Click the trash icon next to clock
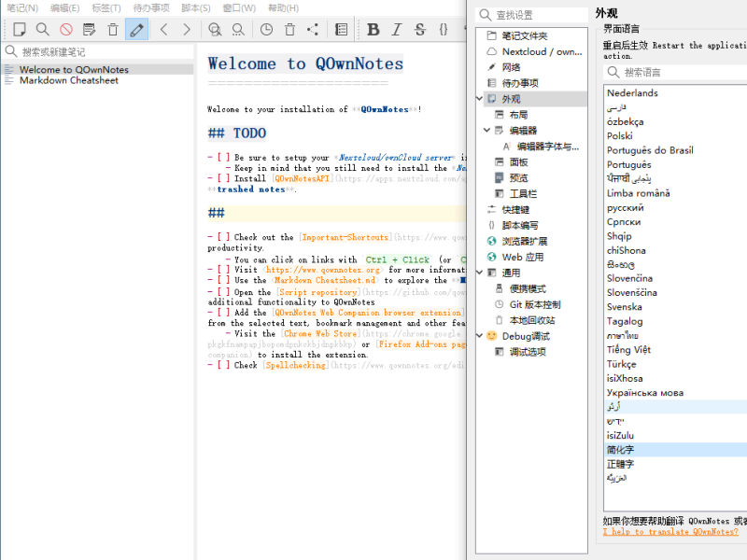The image size is (747, 560). coord(289,30)
